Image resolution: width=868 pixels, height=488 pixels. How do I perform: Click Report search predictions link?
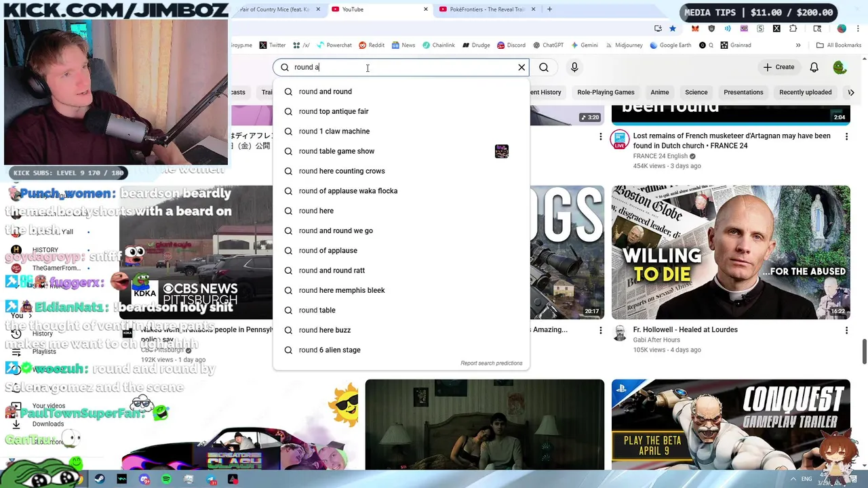(492, 363)
